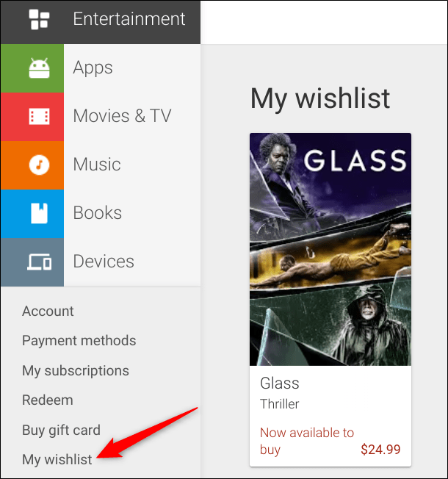
Task: Click the red Movies & TV film icon
Action: click(39, 116)
